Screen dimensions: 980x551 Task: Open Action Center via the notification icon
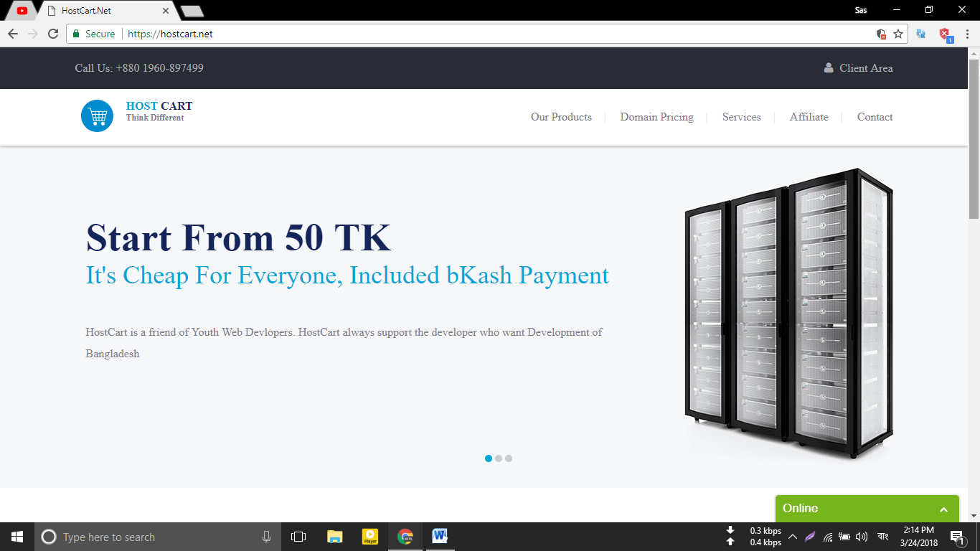(957, 537)
